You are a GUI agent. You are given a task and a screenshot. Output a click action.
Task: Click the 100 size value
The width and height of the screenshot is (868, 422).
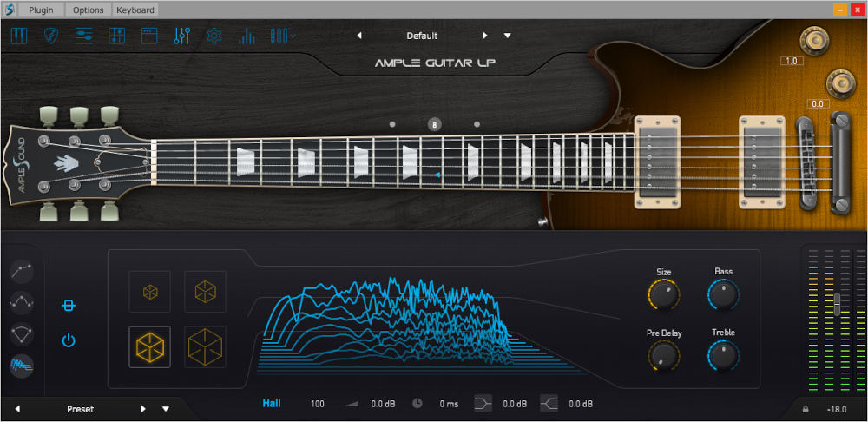tap(317, 404)
